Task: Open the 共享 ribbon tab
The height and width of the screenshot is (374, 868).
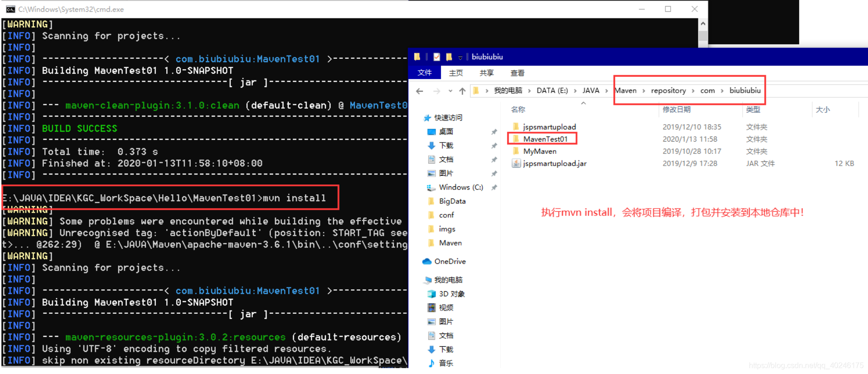Action: coord(487,73)
